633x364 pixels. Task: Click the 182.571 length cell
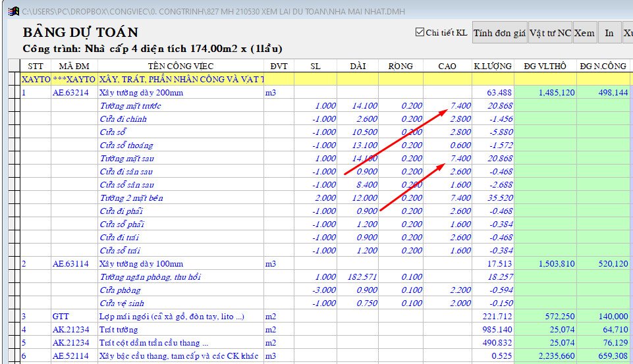click(x=361, y=277)
